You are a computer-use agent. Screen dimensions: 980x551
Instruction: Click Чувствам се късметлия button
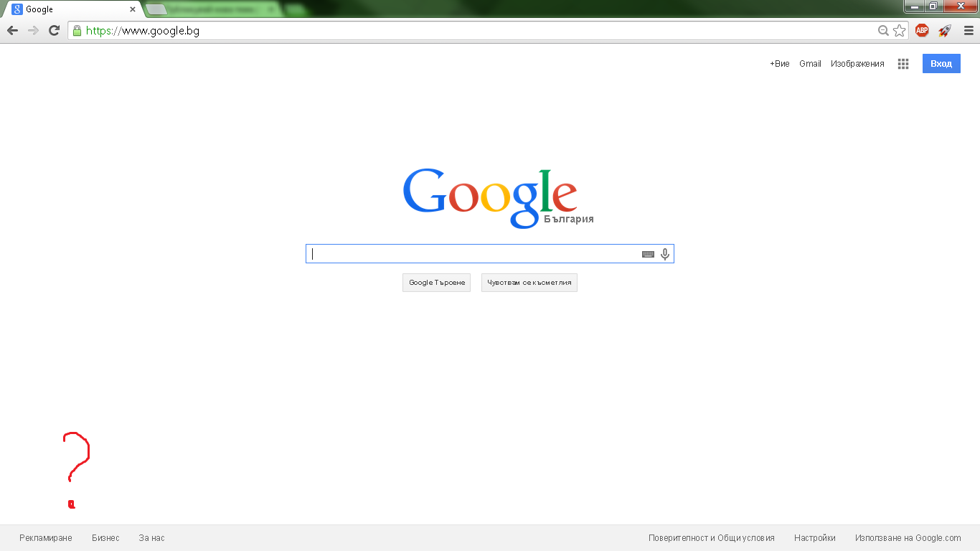[x=529, y=283]
